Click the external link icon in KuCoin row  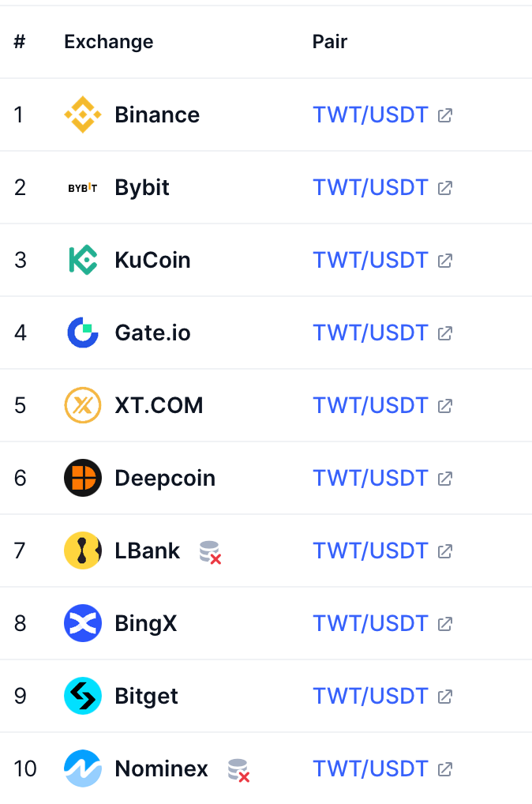[x=445, y=260]
